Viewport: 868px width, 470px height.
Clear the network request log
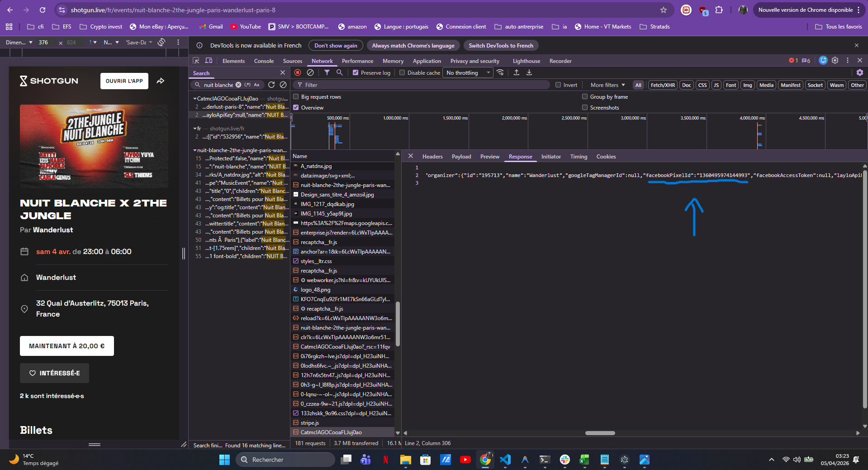pos(310,72)
